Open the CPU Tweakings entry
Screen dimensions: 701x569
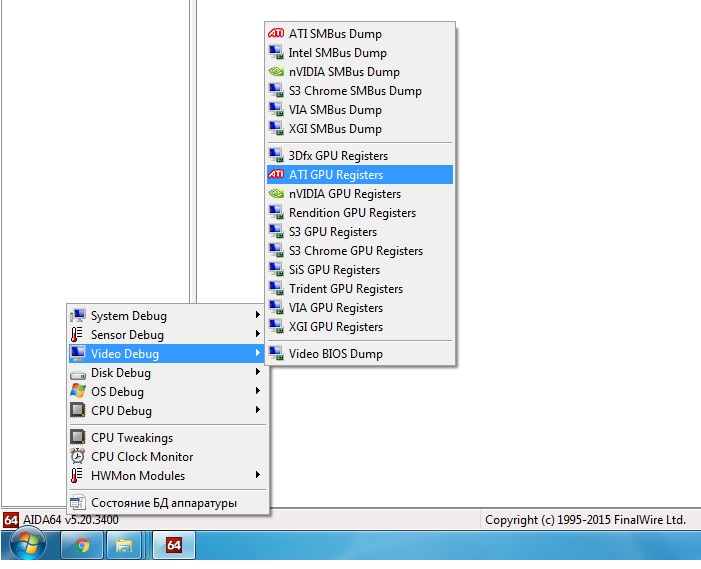[x=168, y=437]
